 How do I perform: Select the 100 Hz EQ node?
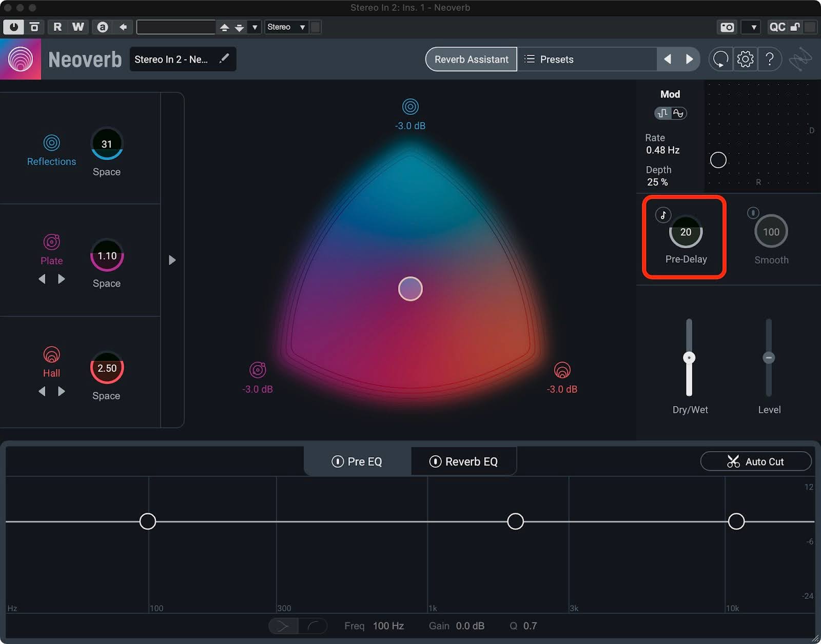[148, 521]
